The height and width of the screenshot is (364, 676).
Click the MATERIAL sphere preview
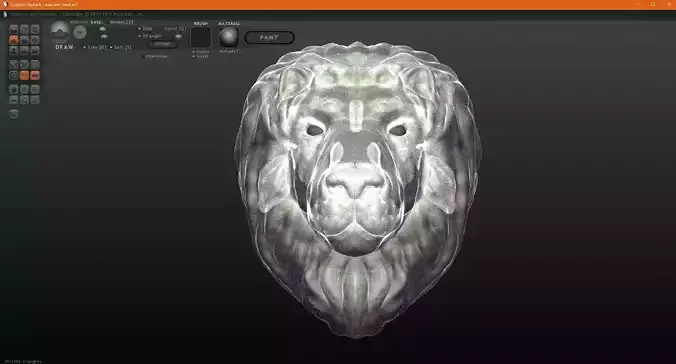click(228, 37)
